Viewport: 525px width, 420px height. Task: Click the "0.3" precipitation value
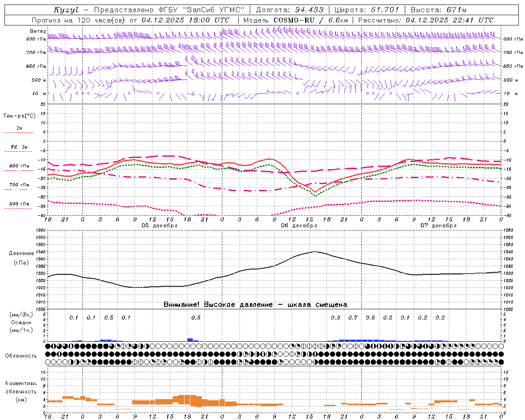pos(336,317)
